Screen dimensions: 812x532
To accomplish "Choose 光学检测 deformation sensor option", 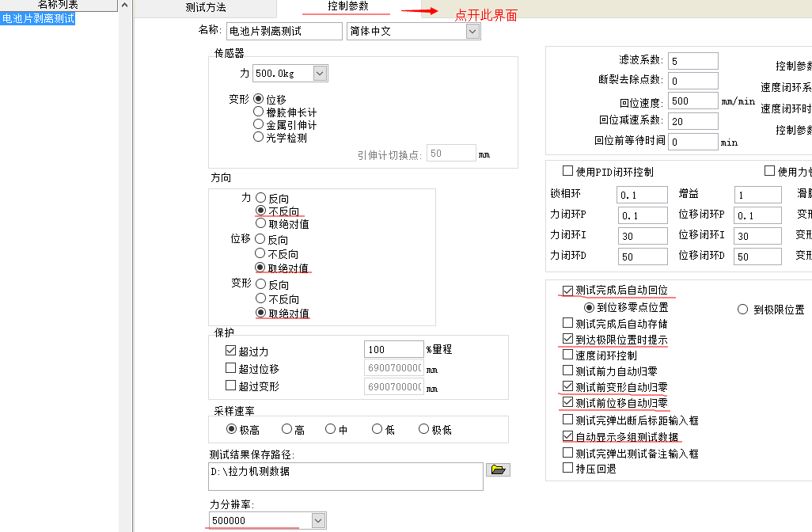I will point(259,137).
